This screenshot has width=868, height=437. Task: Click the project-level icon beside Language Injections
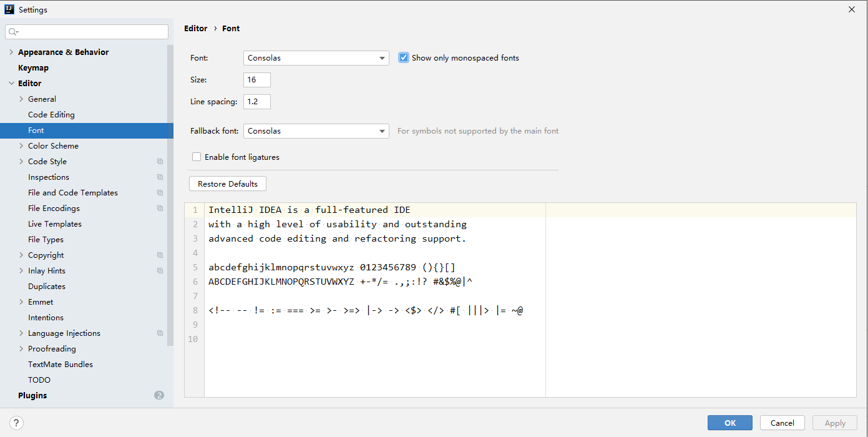[160, 333]
